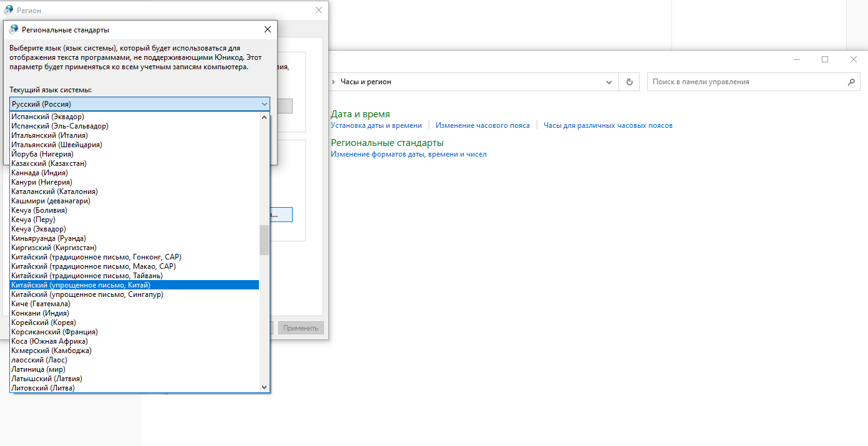Open Дата и время heading link

pyautogui.click(x=360, y=114)
